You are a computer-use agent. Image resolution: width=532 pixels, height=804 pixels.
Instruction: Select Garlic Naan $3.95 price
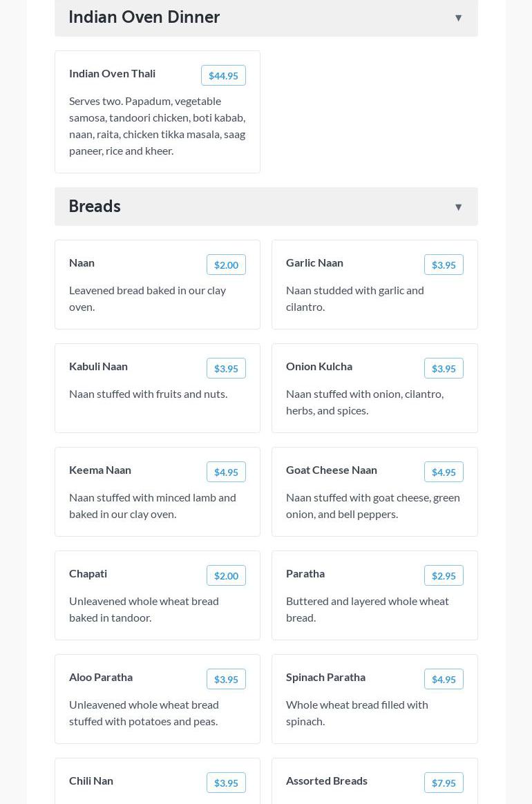(444, 265)
